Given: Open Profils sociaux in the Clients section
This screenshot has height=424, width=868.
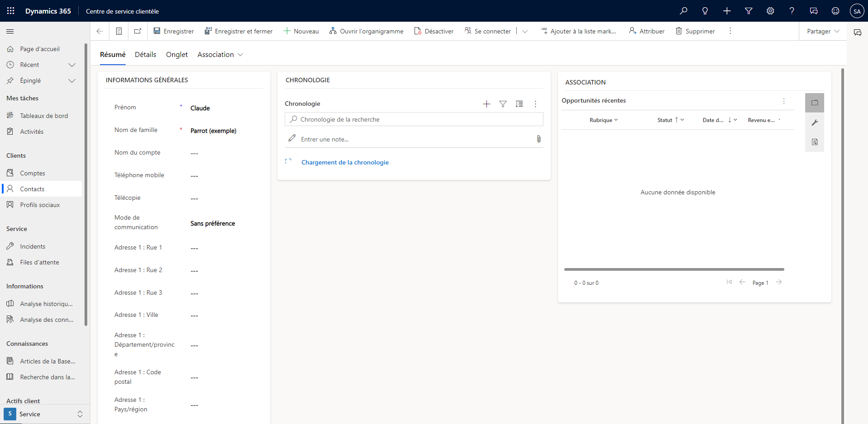Looking at the screenshot, I should 40,204.
